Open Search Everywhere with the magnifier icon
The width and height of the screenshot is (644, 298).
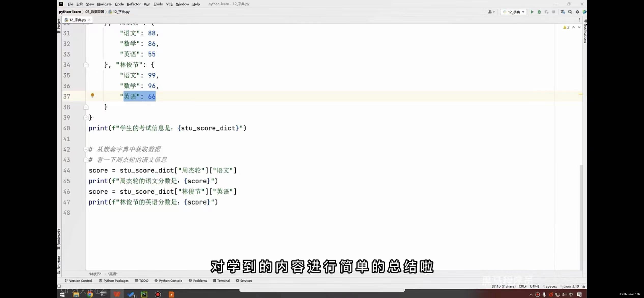click(570, 12)
